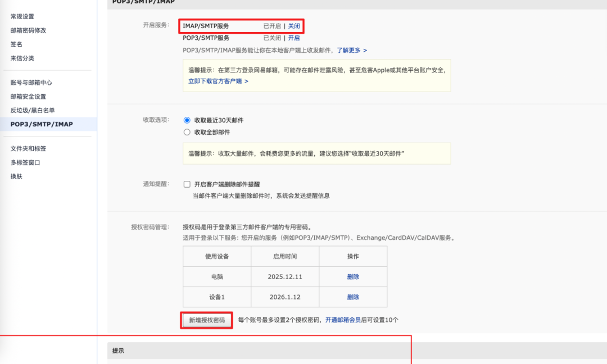Image resolution: width=607 pixels, height=364 pixels.
Task: Click the 2026.1.12 date cell
Action: coord(285,298)
